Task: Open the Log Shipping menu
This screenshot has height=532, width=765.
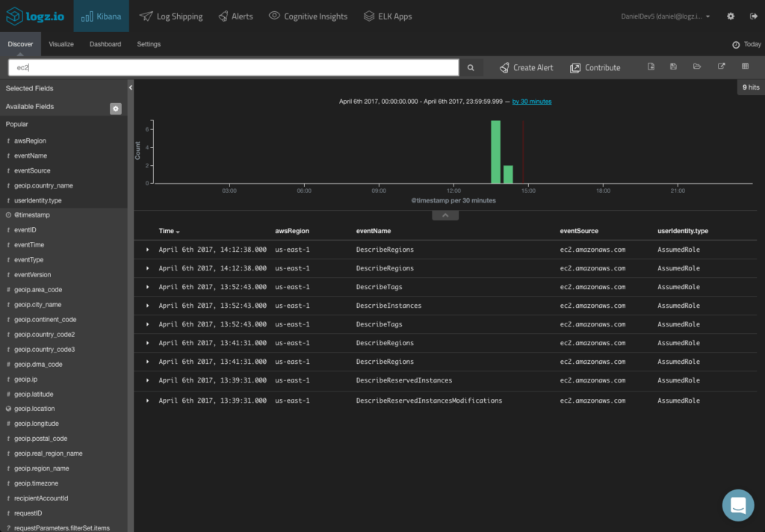Action: tap(170, 16)
